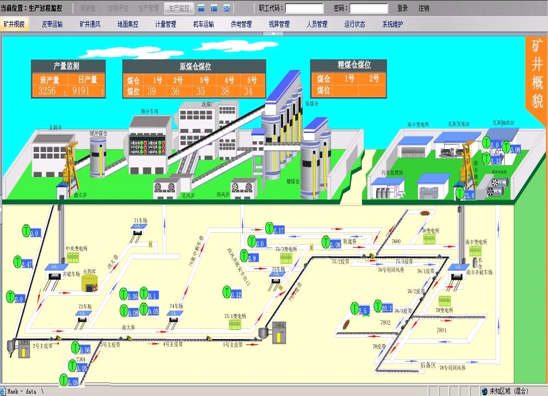Click the 生产监控 toolbar button
Image resolution: width=548 pixels, height=396 pixels.
[179, 8]
